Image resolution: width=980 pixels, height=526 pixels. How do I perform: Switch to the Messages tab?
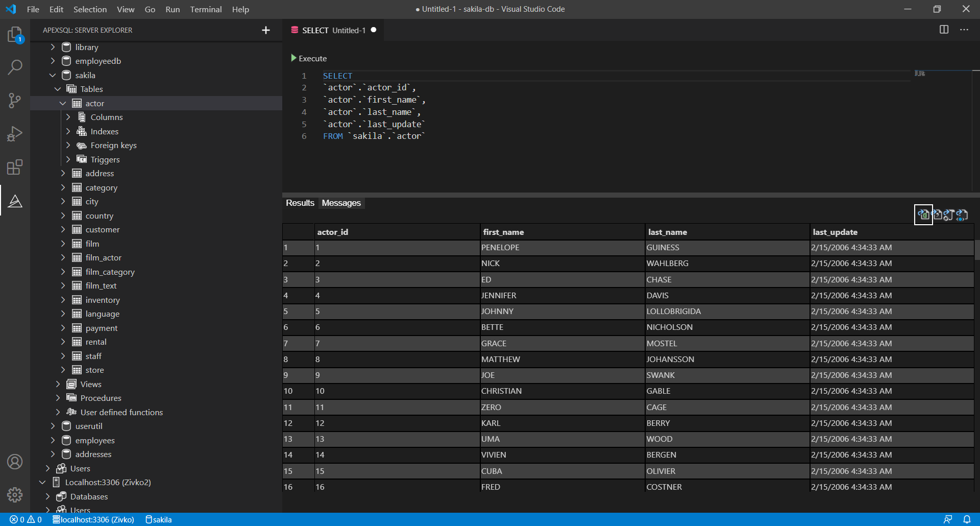tap(341, 203)
